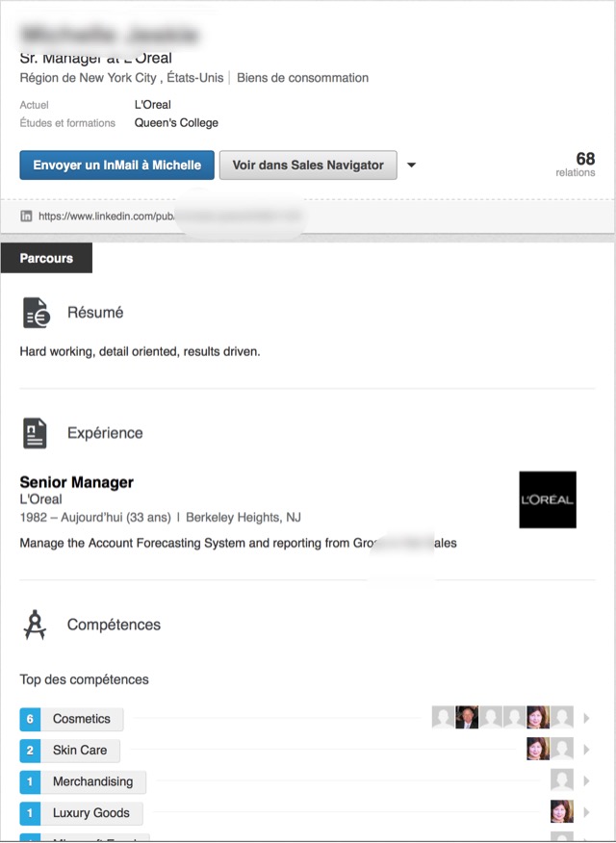
Task: Expand Cosmetics endorsers arrow
Action: click(586, 718)
